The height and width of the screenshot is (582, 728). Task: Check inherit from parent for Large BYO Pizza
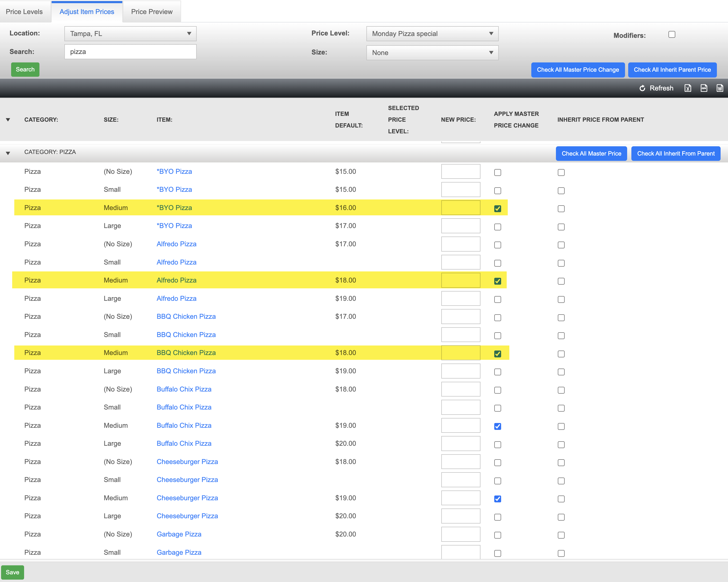561,227
